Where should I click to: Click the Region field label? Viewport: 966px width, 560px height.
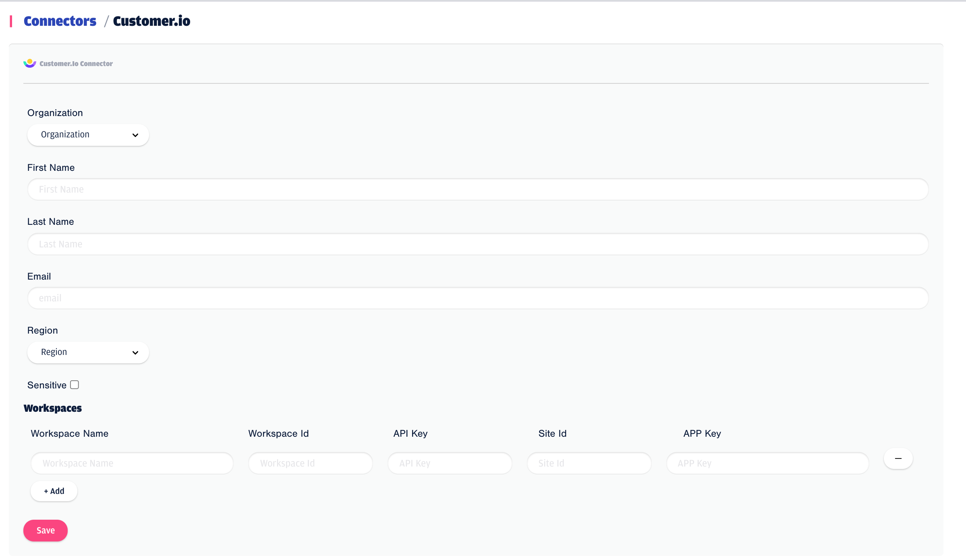click(42, 330)
